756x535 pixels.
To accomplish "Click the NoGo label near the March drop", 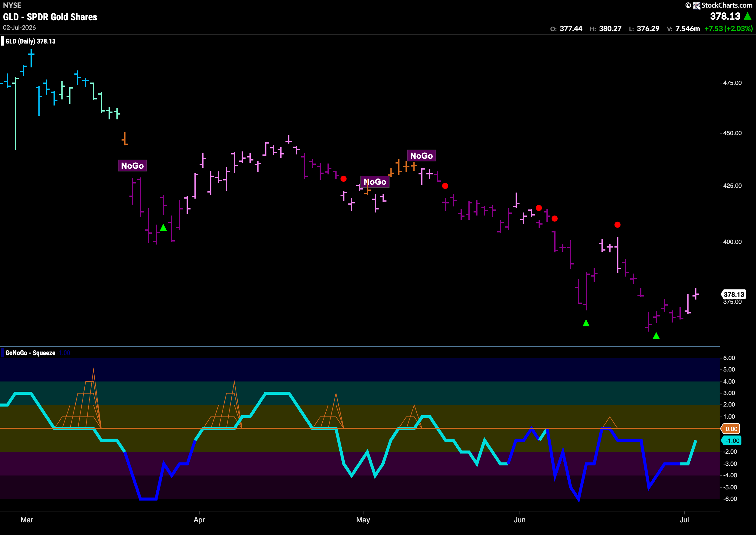I will coord(132,166).
